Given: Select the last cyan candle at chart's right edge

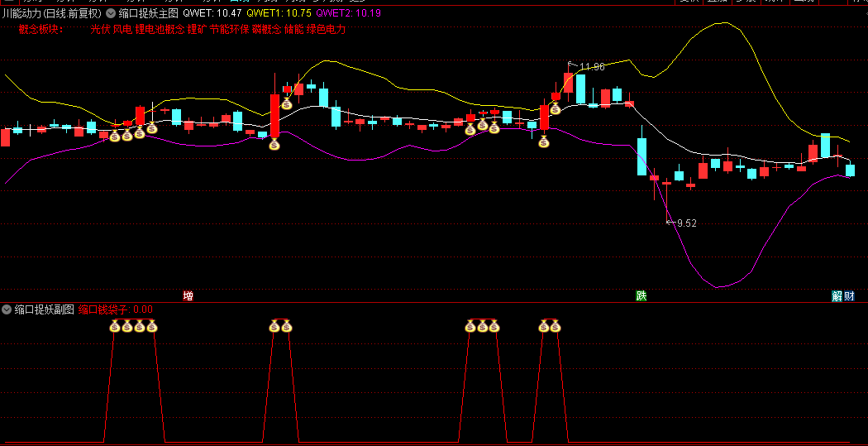Looking at the screenshot, I should pyautogui.click(x=850, y=170).
